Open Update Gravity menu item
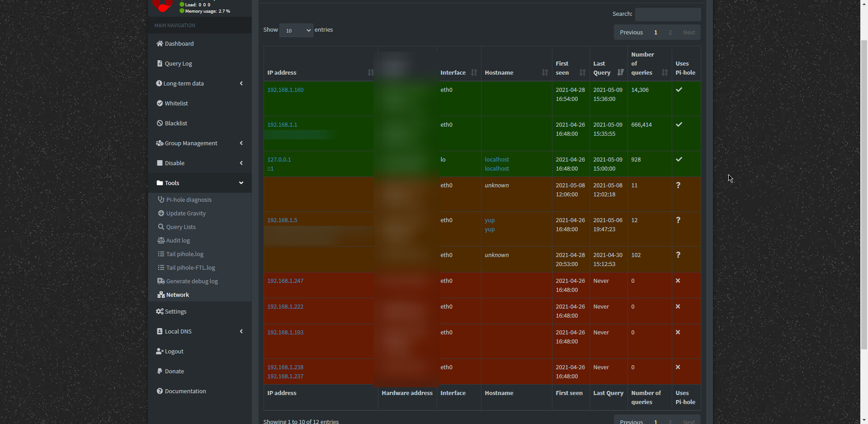 [x=200, y=213]
